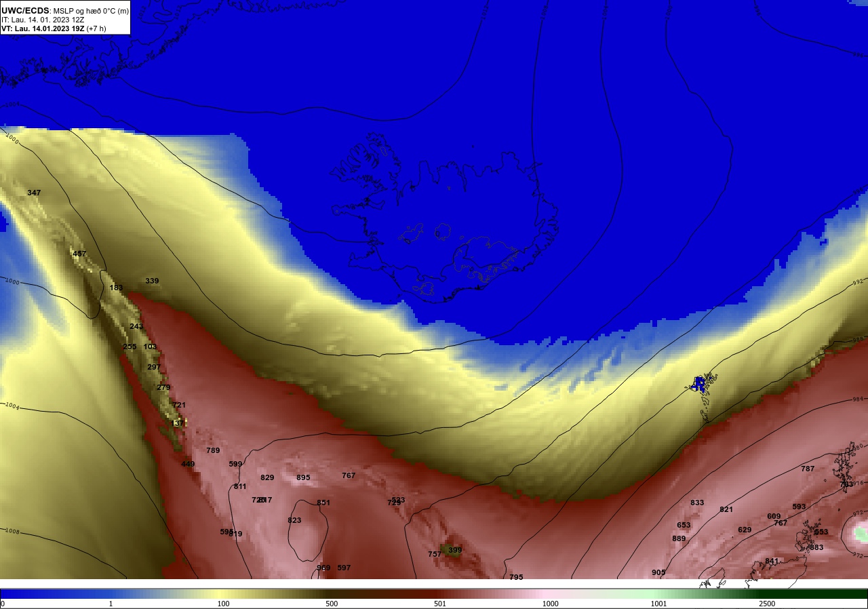Click the color scale label 500

coord(332,604)
